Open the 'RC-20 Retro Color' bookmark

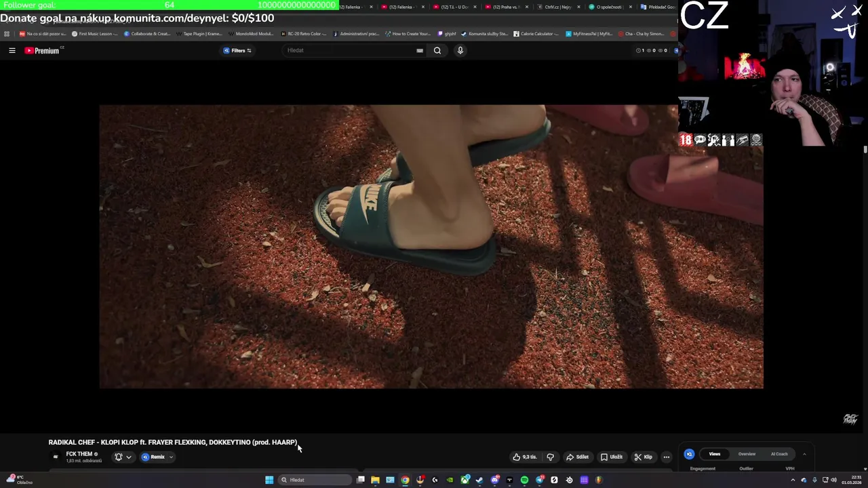tap(303, 33)
